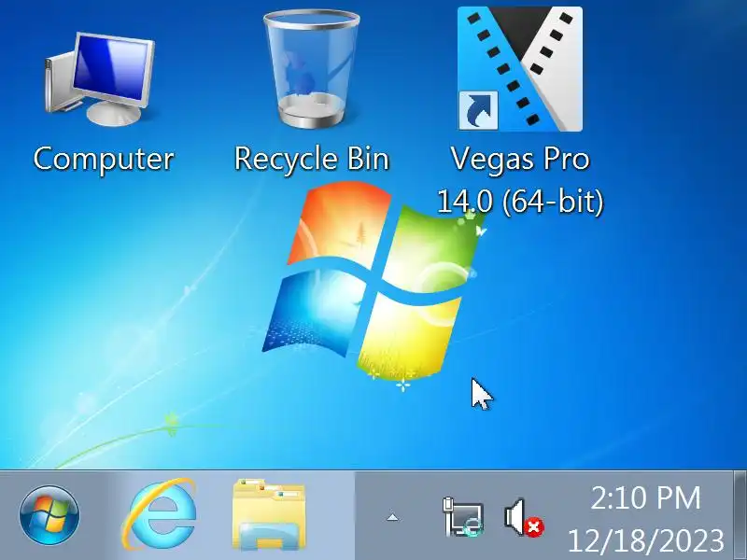Select the Computer desktop icon
The width and height of the screenshot is (747, 560).
click(x=101, y=79)
